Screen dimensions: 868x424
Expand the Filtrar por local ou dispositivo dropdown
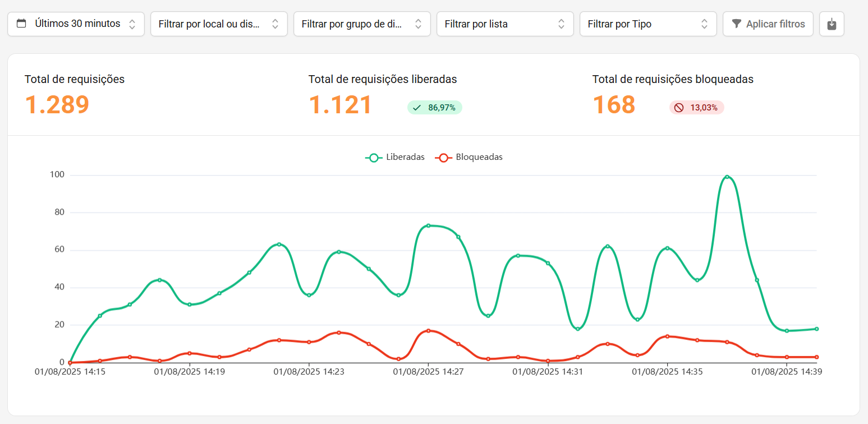(x=218, y=24)
